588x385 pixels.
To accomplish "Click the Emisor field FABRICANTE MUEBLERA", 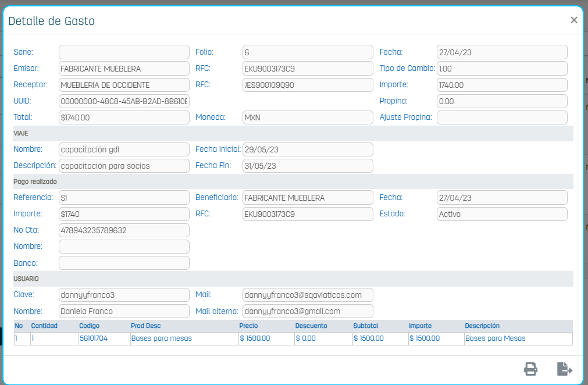I will (x=124, y=69).
